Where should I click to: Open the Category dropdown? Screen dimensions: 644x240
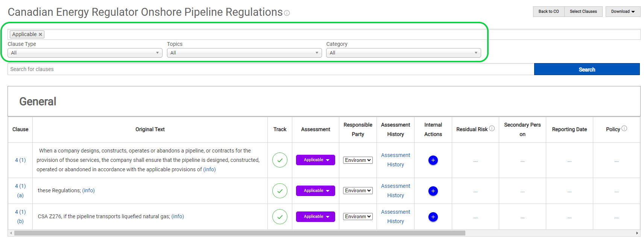404,53
